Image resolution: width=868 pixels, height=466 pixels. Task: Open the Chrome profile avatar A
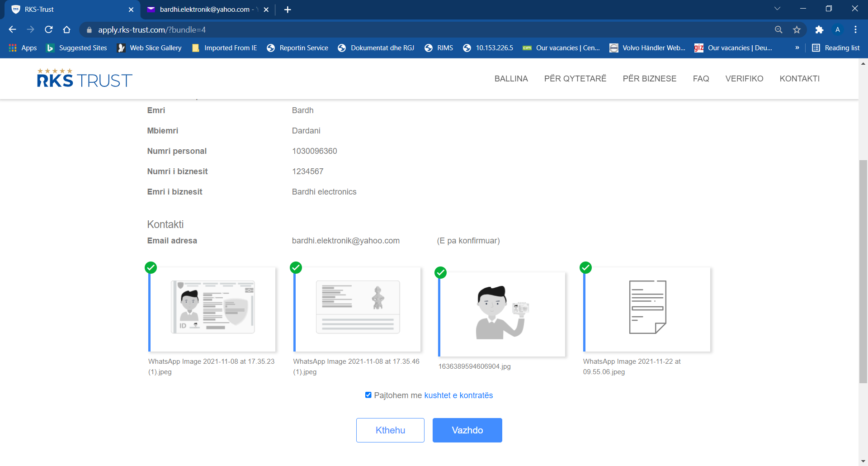click(838, 29)
